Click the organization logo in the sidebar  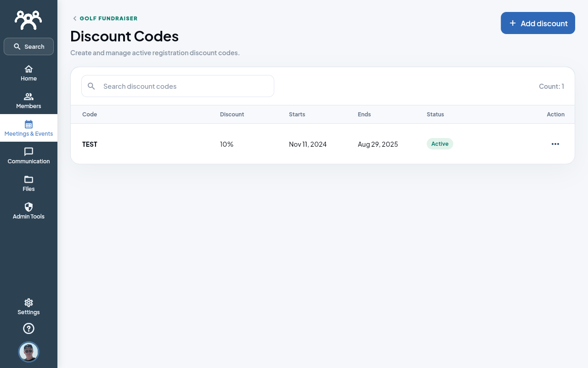[x=28, y=20]
